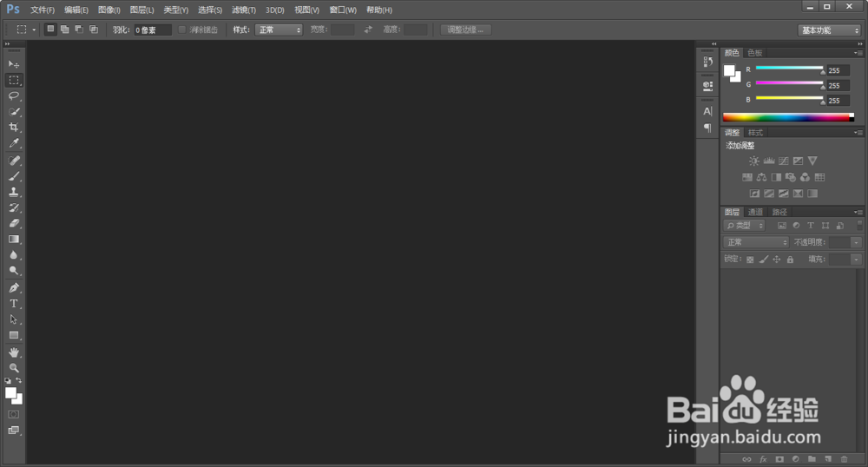Open the fill dropdown arrow
Screen dimensions: 868x467
tap(857, 260)
